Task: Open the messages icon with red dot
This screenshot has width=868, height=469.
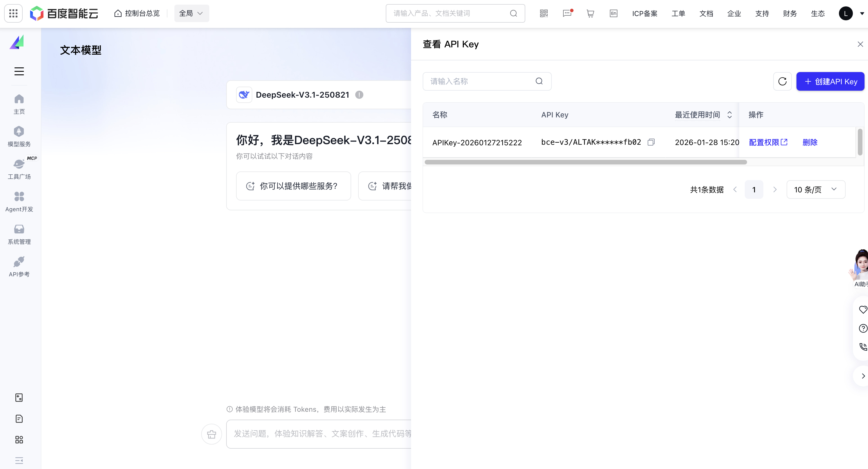Action: tap(567, 13)
